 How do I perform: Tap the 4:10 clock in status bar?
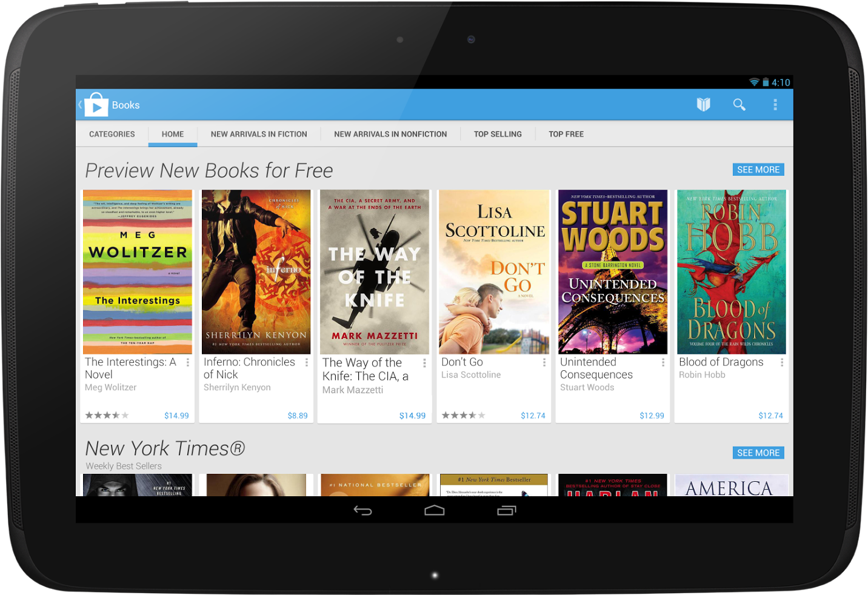tap(781, 82)
